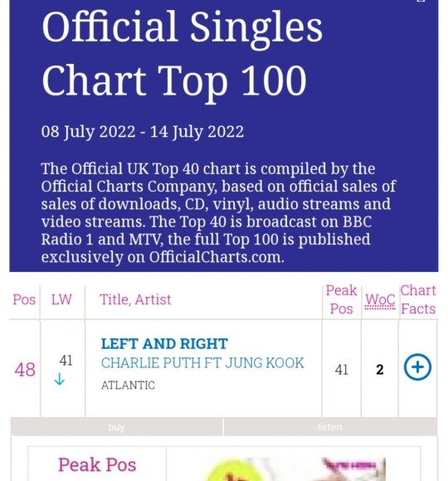Click the LW column header
The height and width of the screenshot is (481, 448).
pos(61,299)
